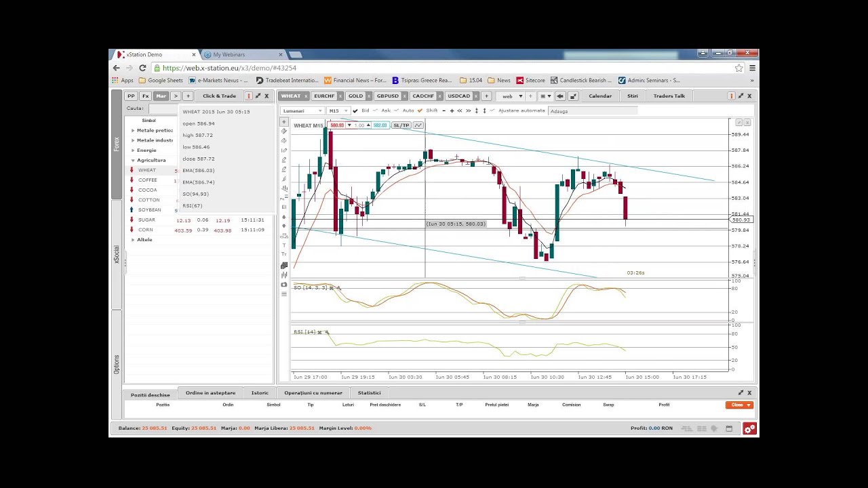Screen dimensions: 868x488
Task: Open the orange Close positions dropdown
Action: (739, 405)
